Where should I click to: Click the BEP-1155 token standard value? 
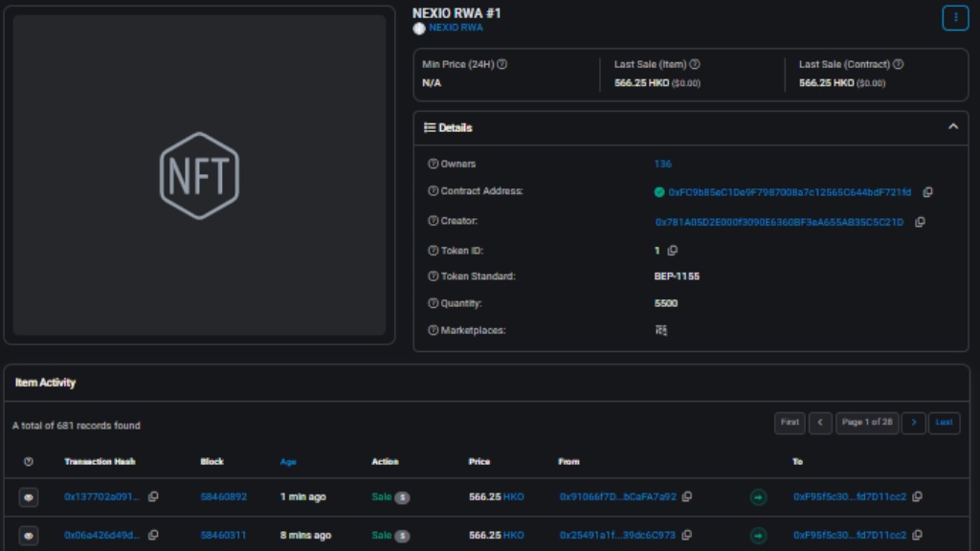point(677,276)
